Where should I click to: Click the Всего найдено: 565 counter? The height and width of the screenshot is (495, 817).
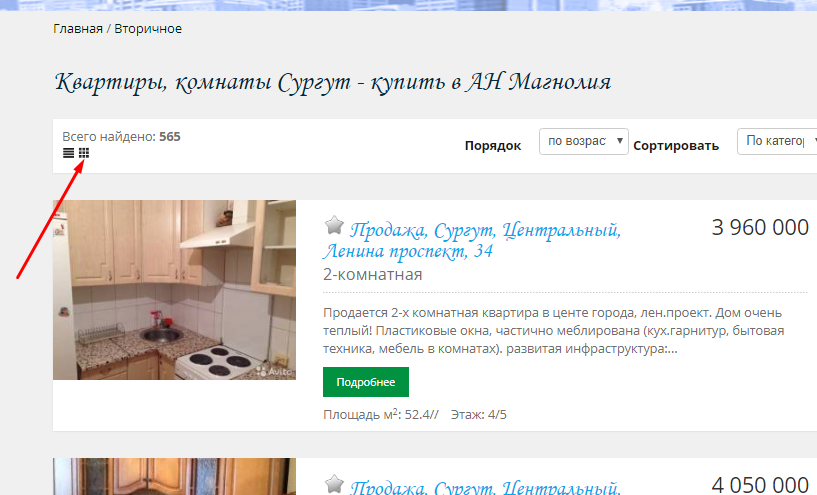[x=121, y=137]
